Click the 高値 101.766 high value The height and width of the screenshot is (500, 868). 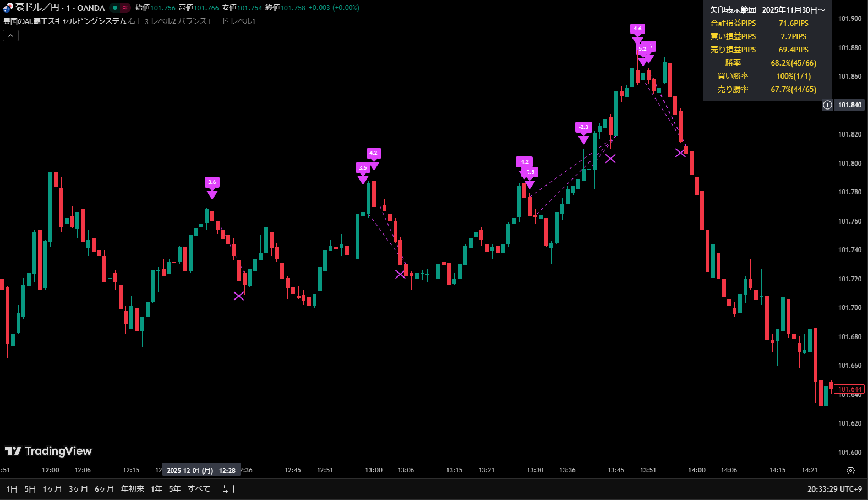[199, 8]
